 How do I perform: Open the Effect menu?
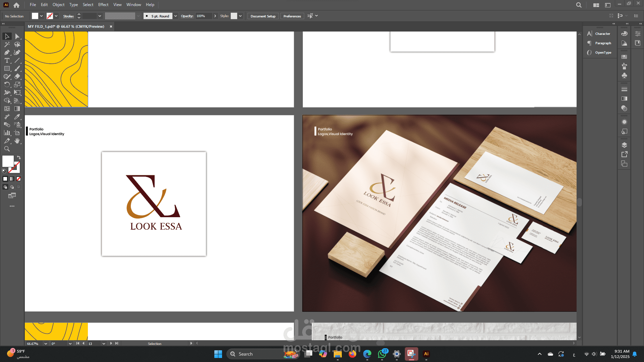click(x=103, y=5)
